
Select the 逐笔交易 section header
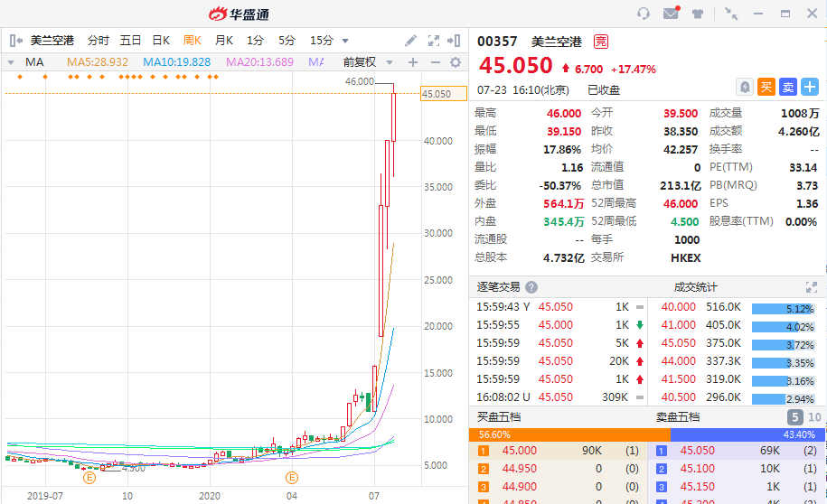[x=498, y=287]
